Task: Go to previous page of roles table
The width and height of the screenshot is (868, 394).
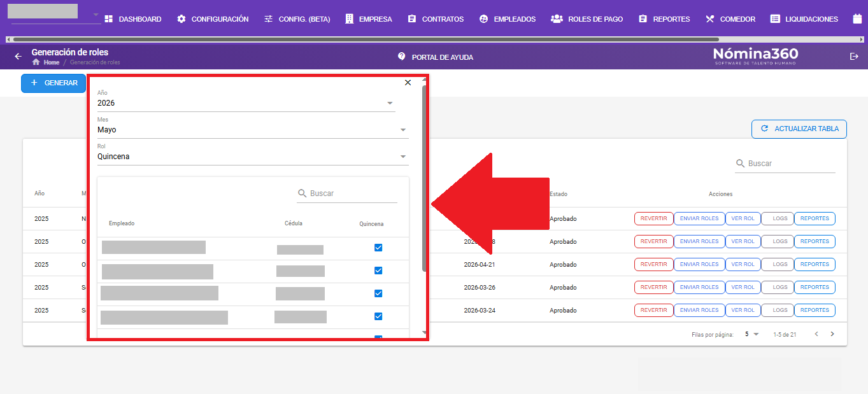Action: [x=816, y=334]
